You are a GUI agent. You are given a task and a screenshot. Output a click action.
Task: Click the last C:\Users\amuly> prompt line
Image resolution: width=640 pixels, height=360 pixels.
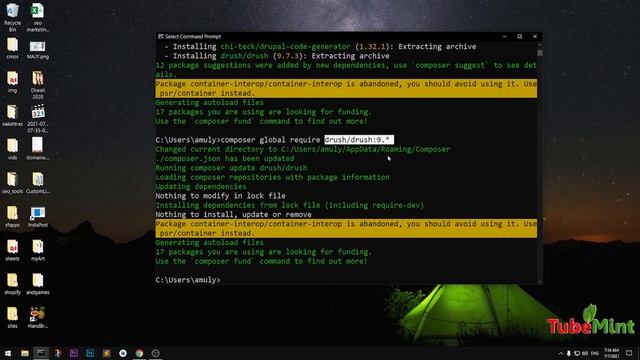188,280
